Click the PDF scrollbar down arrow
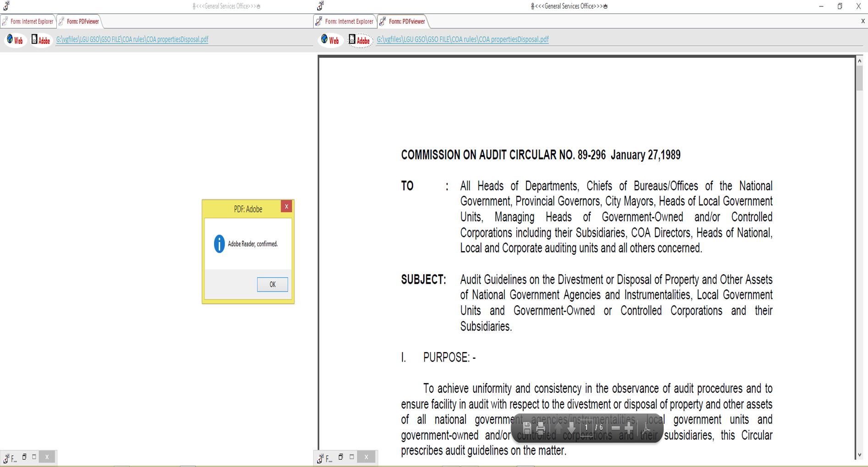Screen dimensions: 868x467 click(860, 455)
